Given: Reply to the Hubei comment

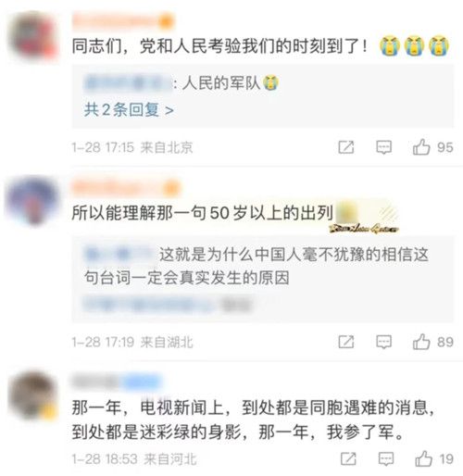Looking at the screenshot, I should [x=383, y=342].
